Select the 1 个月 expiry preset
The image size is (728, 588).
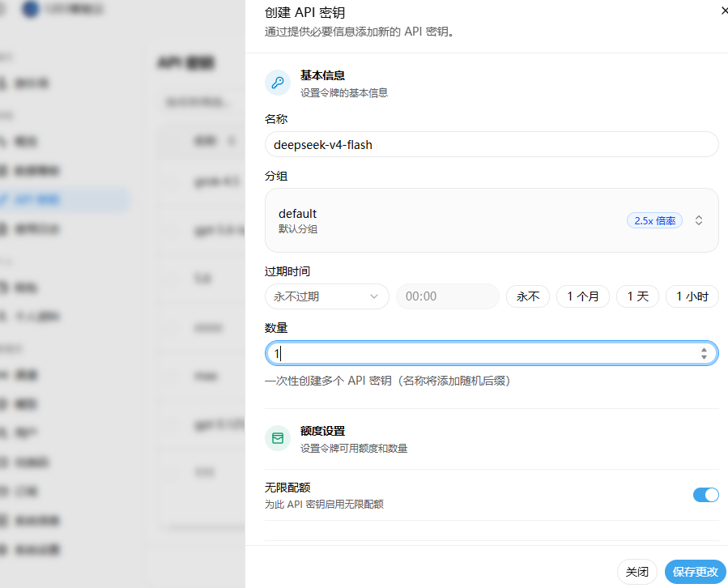(583, 296)
